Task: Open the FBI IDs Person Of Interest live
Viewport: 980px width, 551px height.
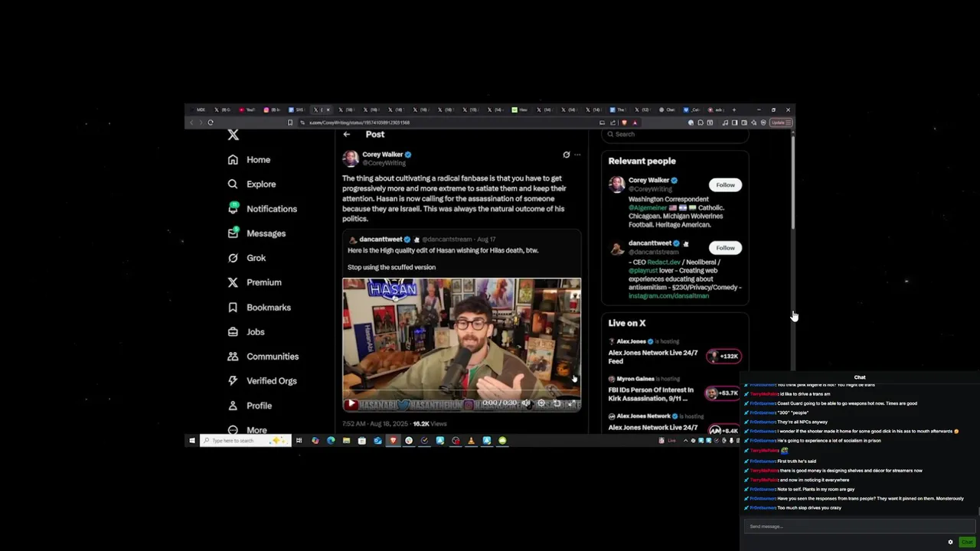Action: [x=651, y=394]
